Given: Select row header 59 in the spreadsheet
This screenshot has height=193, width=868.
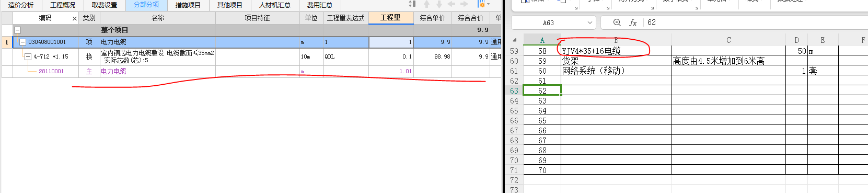Looking at the screenshot, I should click(515, 51).
